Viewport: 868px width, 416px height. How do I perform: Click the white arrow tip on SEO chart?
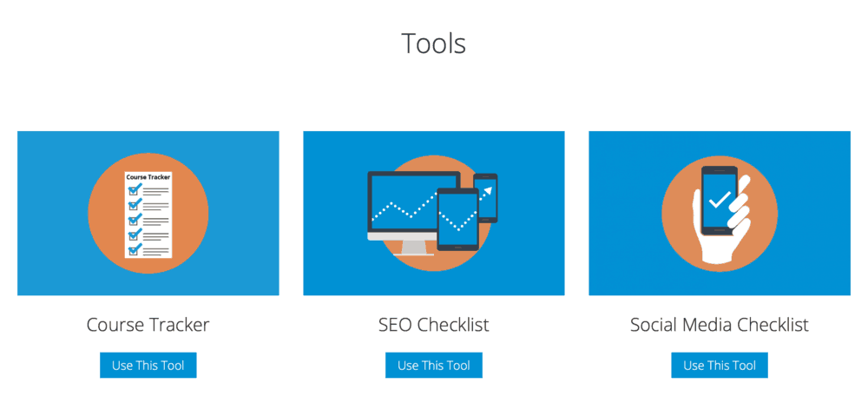pos(489,188)
